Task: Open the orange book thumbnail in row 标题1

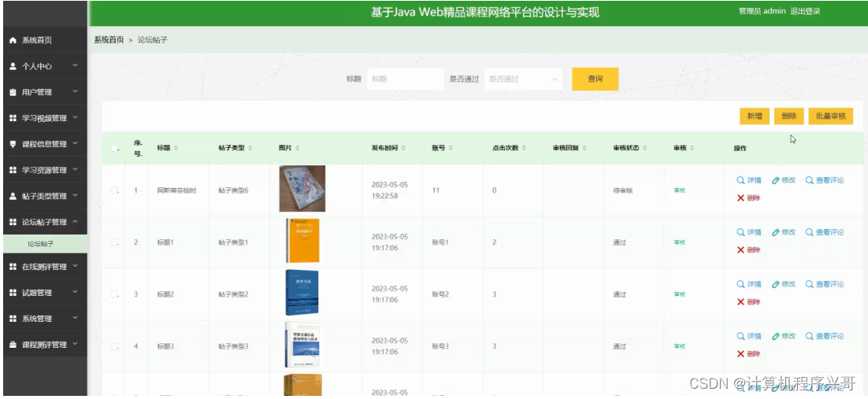Action: coord(302,241)
